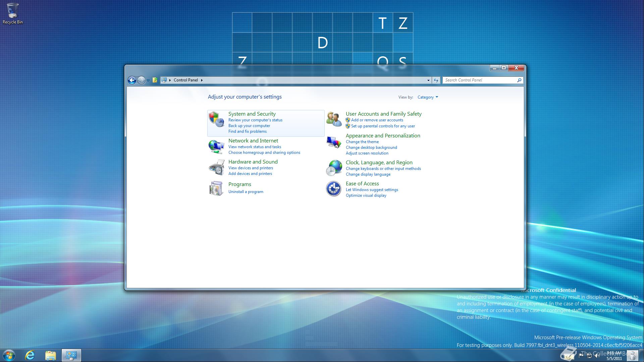
Task: Click Change desktop background
Action: (x=371, y=147)
